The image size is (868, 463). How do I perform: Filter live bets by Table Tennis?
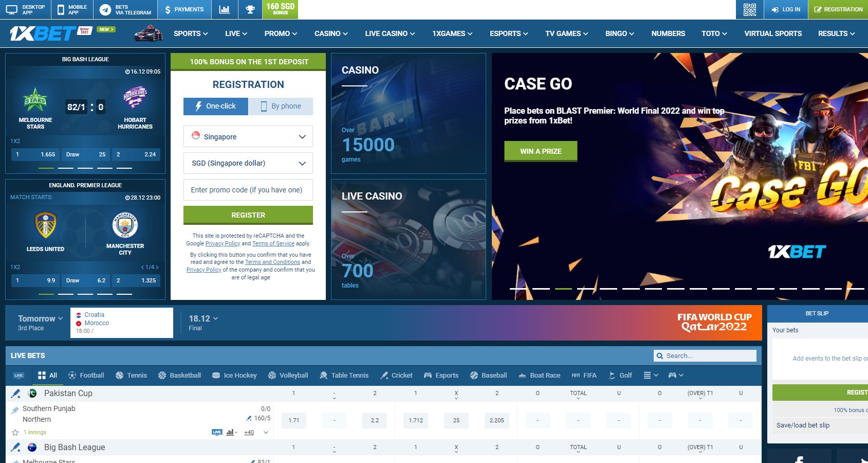pyautogui.click(x=344, y=376)
